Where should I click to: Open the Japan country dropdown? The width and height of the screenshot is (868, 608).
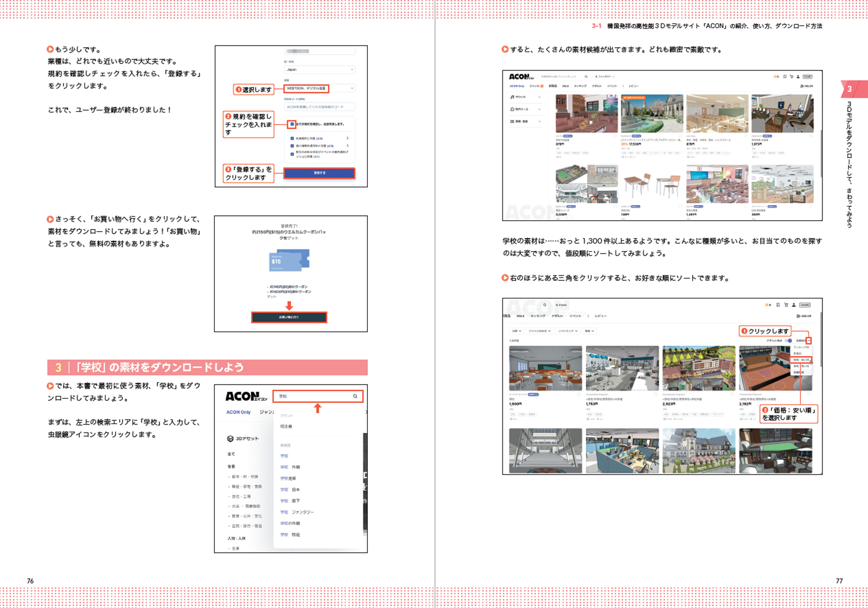pyautogui.click(x=319, y=69)
